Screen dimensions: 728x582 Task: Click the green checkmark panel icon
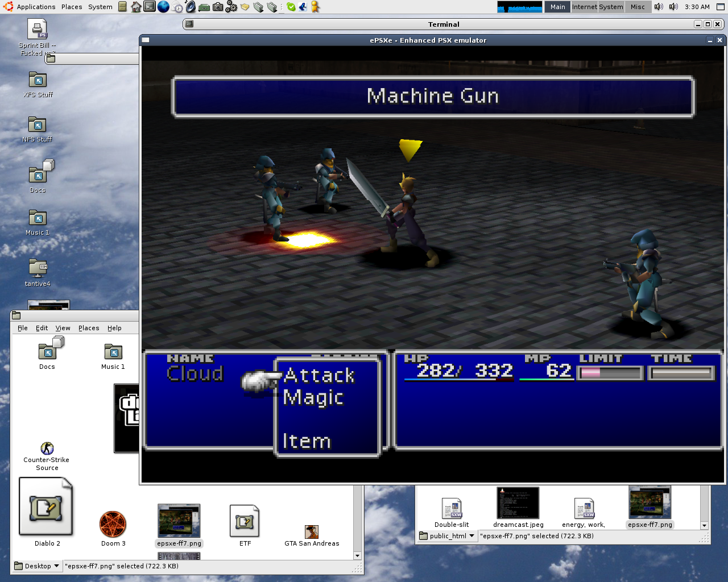tap(291, 7)
